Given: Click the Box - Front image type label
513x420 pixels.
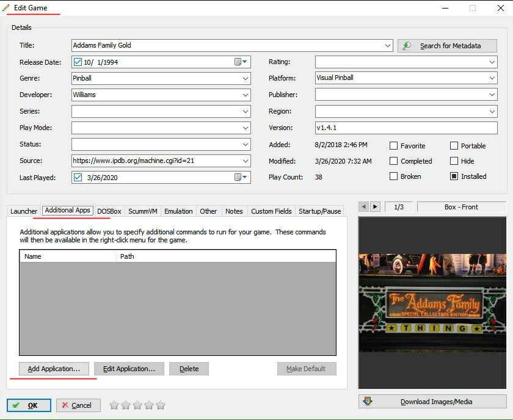Looking at the screenshot, I should [461, 207].
